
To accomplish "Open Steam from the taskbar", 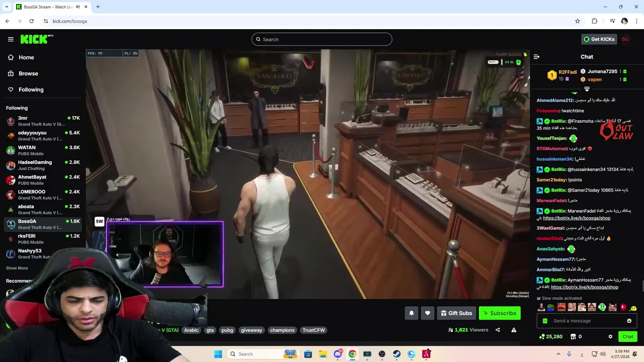I will pyautogui.click(x=396, y=354).
